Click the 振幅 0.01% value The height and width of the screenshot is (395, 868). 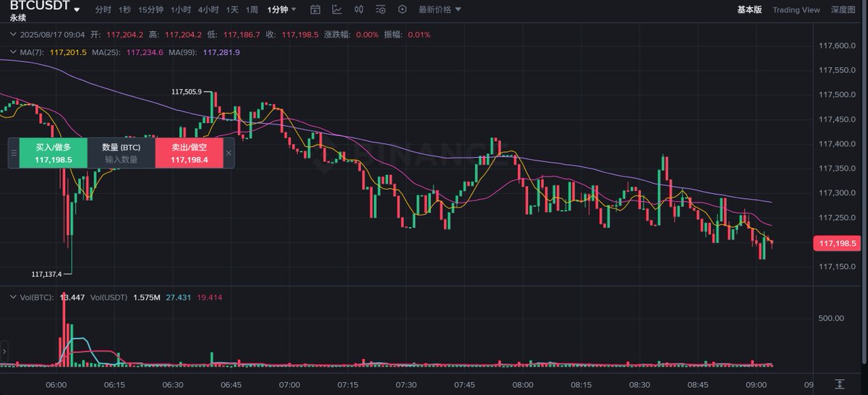point(419,35)
